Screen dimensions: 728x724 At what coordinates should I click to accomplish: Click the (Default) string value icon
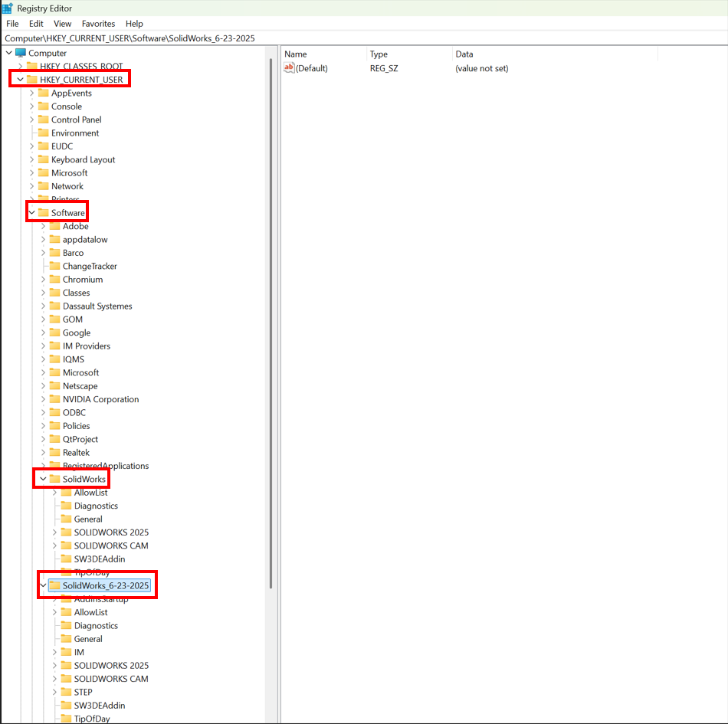(x=289, y=67)
